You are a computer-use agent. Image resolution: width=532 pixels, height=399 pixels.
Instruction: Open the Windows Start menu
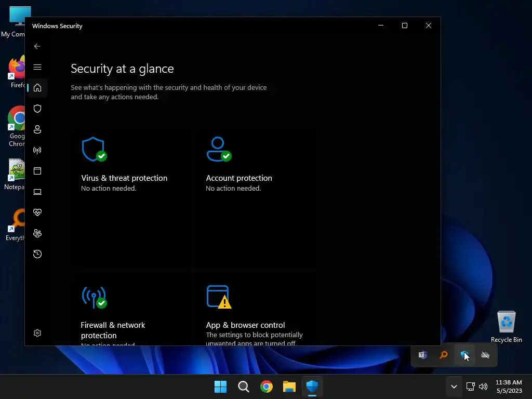click(220, 387)
